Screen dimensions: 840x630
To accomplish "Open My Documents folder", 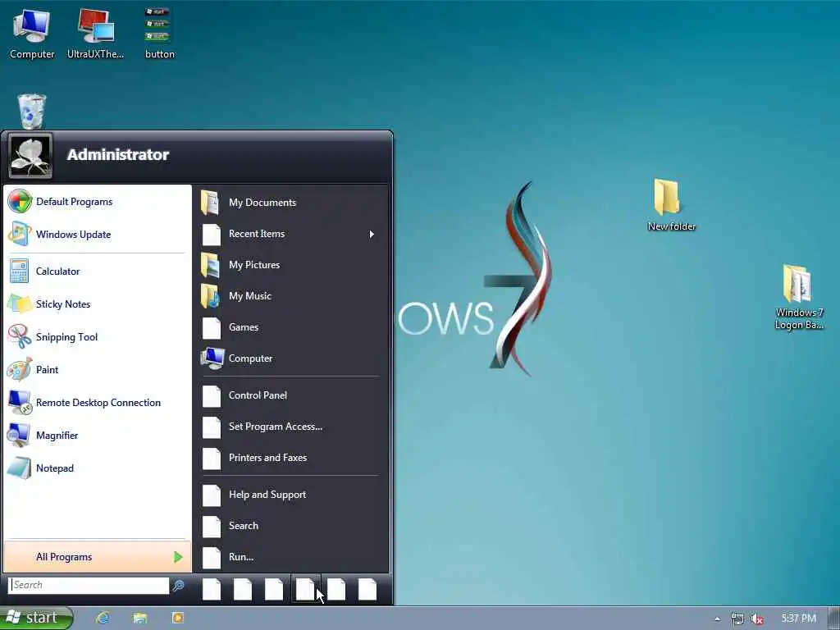I will [291, 203].
